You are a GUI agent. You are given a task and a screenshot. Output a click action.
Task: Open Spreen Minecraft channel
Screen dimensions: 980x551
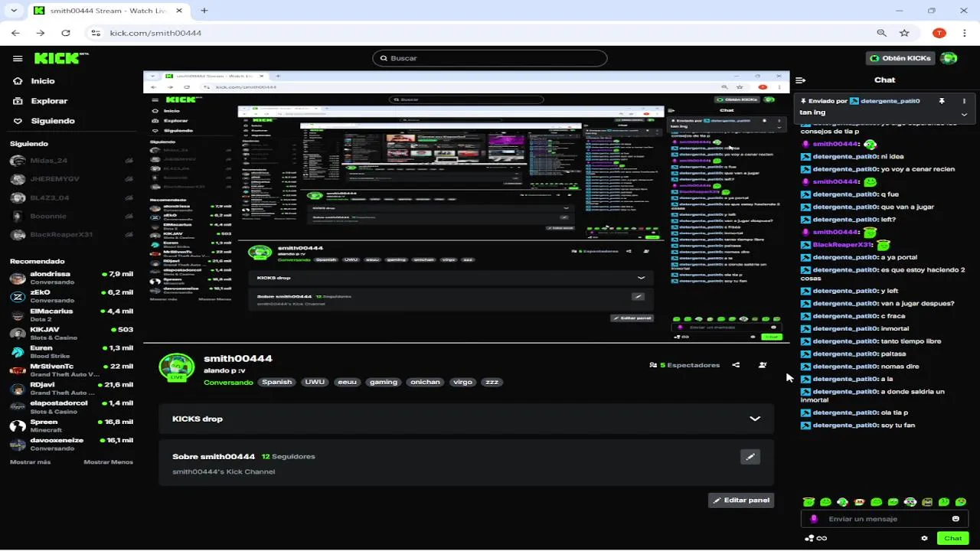click(71, 425)
